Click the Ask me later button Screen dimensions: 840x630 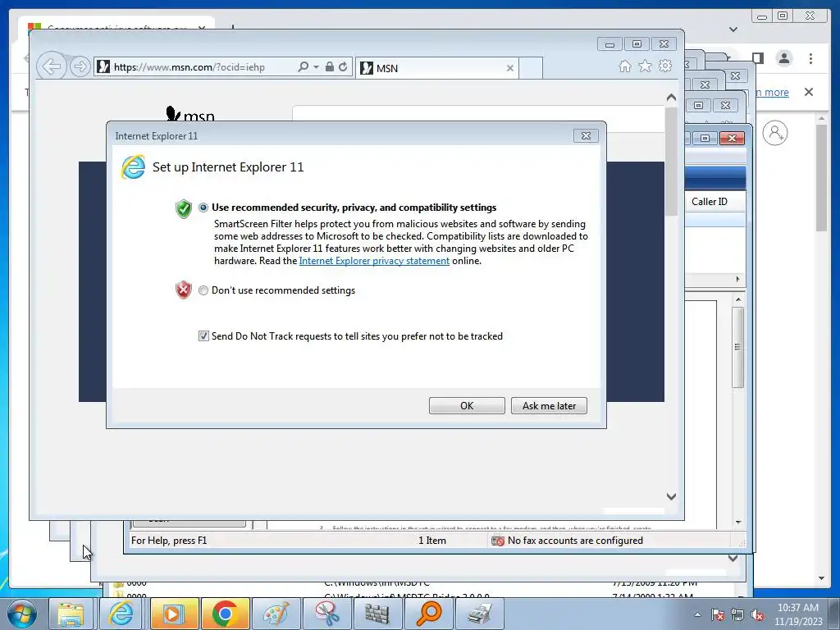coord(549,405)
